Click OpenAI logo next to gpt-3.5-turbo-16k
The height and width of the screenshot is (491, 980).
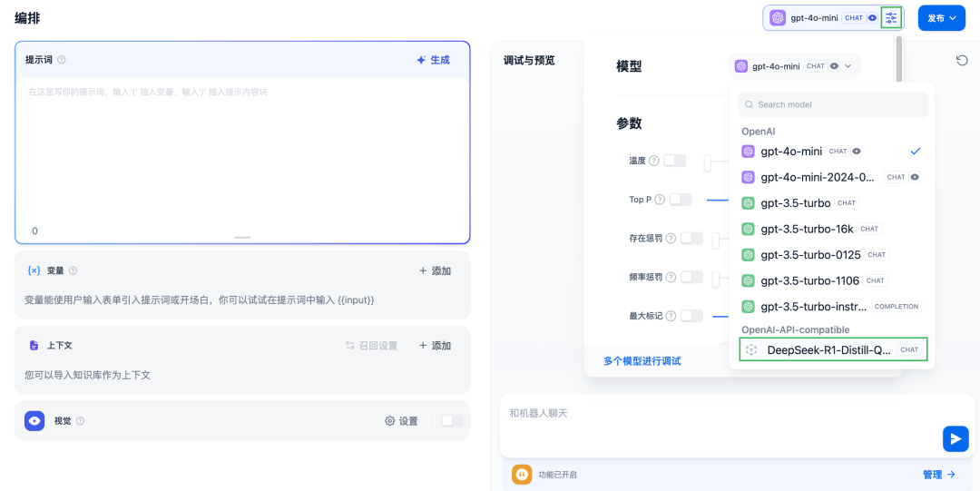tap(748, 229)
